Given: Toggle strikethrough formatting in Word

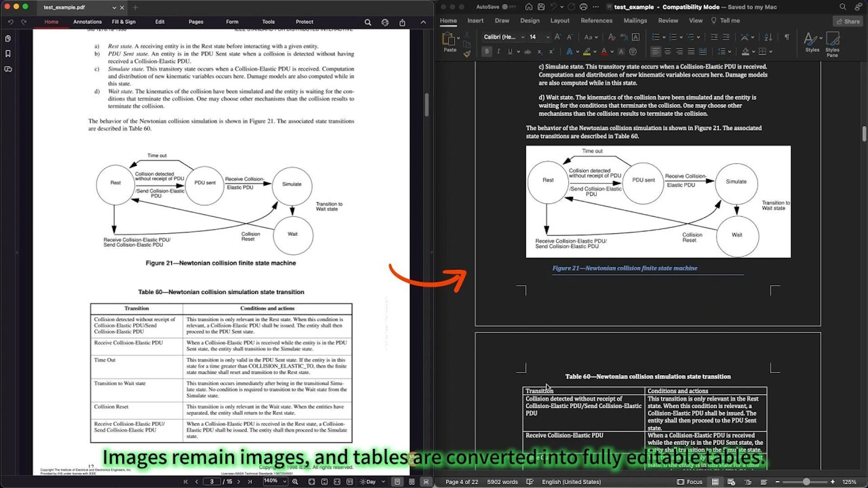Looking at the screenshot, I should click(x=527, y=52).
